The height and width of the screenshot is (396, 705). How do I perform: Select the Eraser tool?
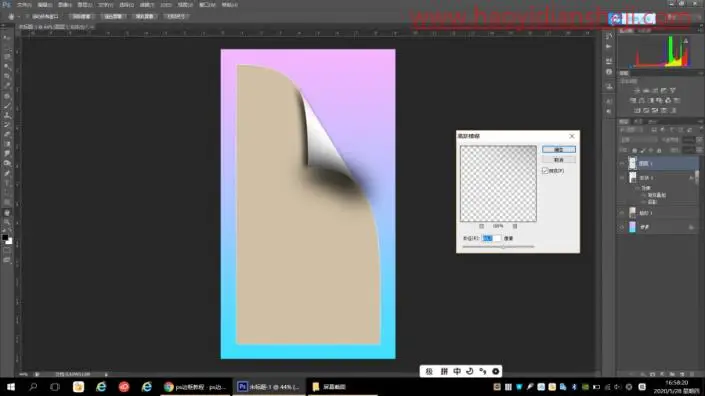pos(7,134)
